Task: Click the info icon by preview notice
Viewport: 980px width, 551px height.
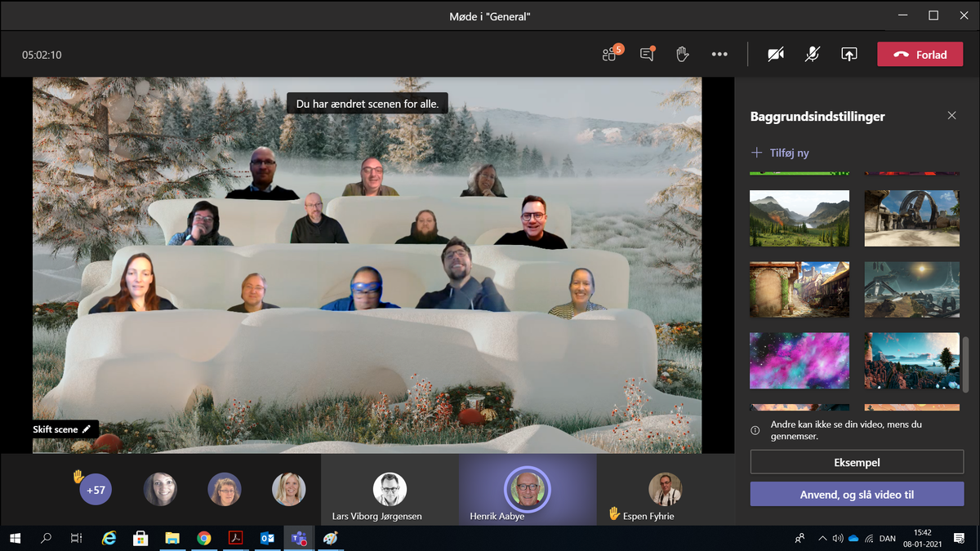Action: [755, 430]
